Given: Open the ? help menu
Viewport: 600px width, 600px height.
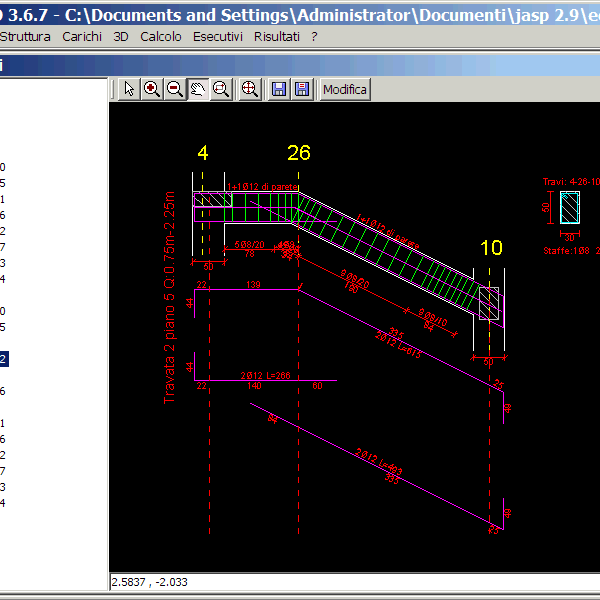Looking at the screenshot, I should click(314, 37).
